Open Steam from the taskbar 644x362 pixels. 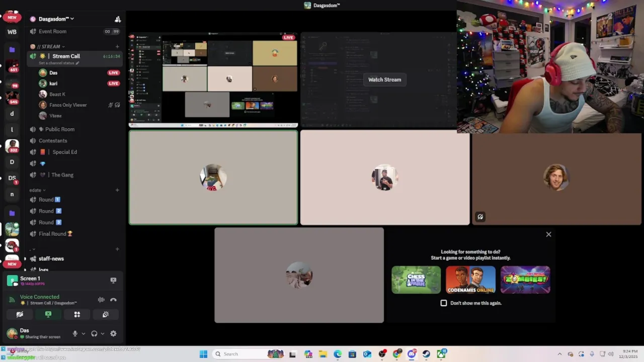[426, 354]
